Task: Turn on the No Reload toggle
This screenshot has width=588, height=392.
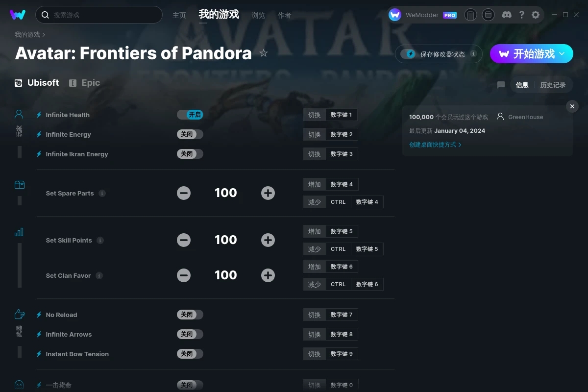Action: pos(190,315)
